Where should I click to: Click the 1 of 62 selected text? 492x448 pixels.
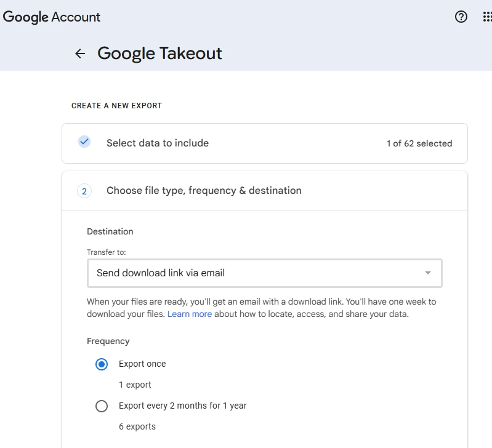tap(419, 143)
